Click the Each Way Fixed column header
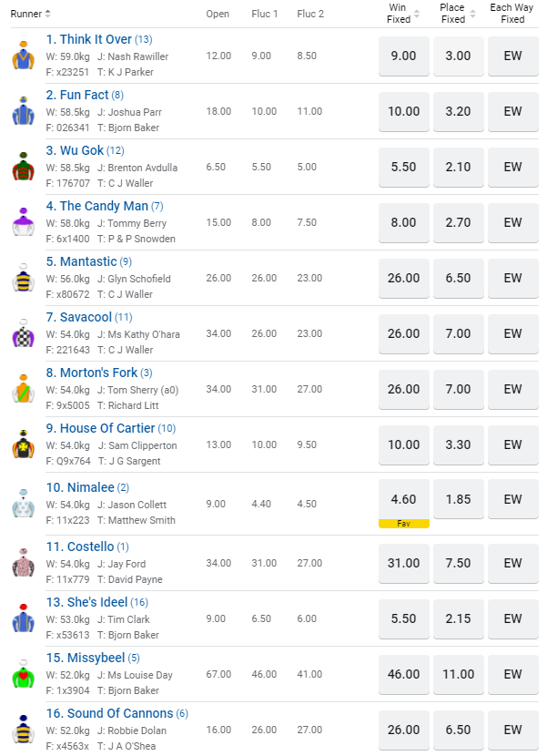The image size is (547, 756). pos(512,14)
